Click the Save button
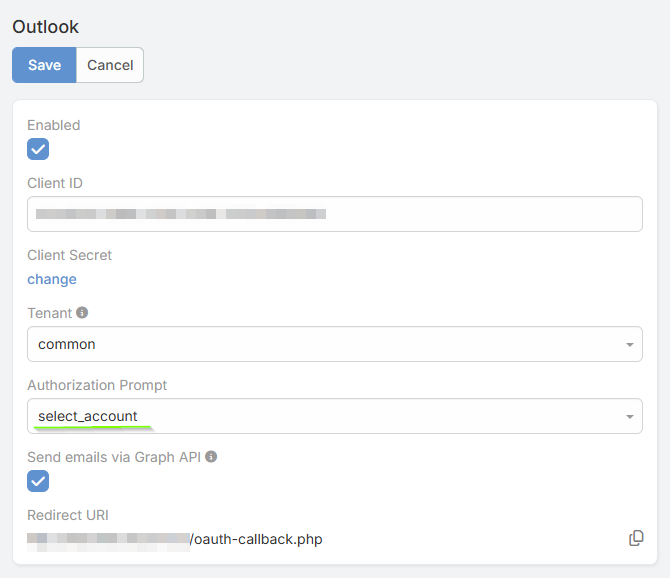 [x=44, y=65]
